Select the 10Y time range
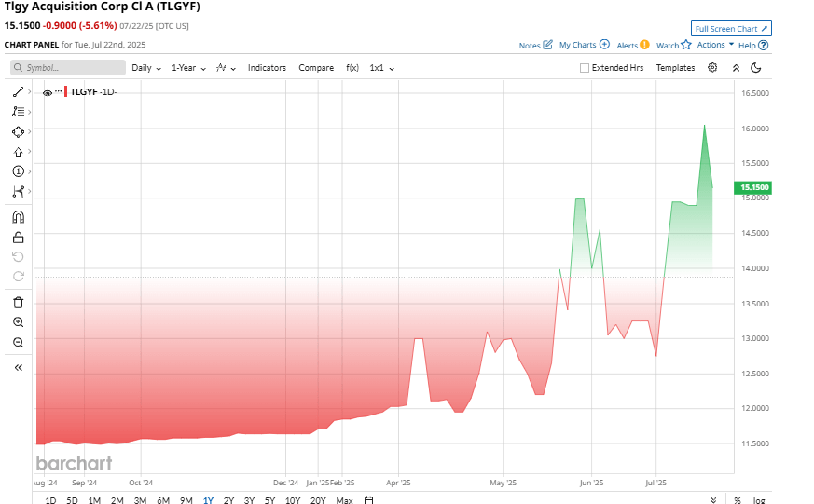The width and height of the screenshot is (814, 504). (x=293, y=500)
